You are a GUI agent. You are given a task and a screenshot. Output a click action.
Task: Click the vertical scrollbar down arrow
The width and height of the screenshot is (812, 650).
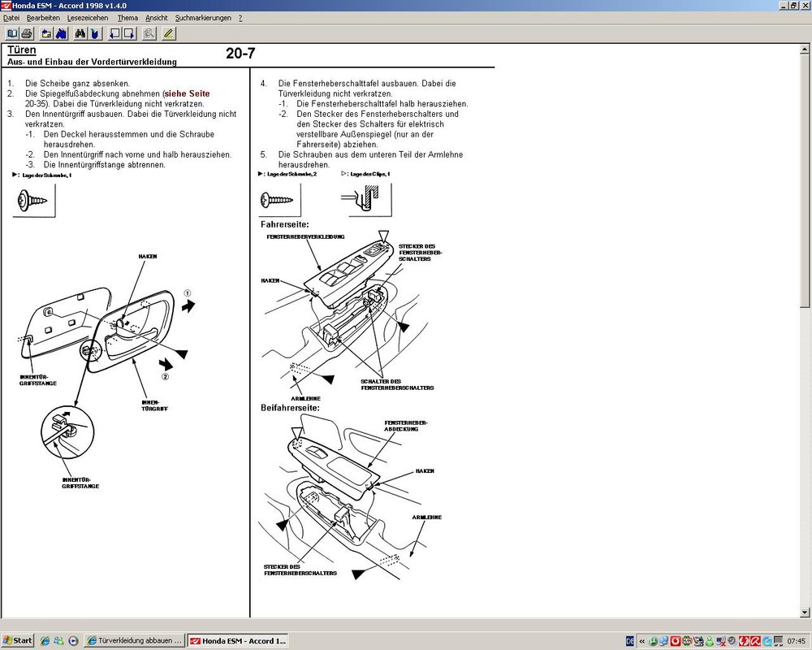[806, 613]
